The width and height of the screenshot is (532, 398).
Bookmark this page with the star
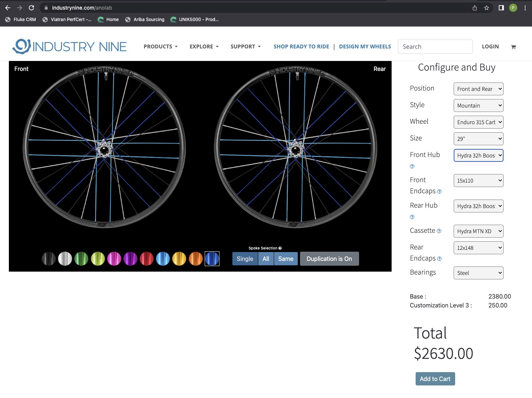[x=487, y=8]
